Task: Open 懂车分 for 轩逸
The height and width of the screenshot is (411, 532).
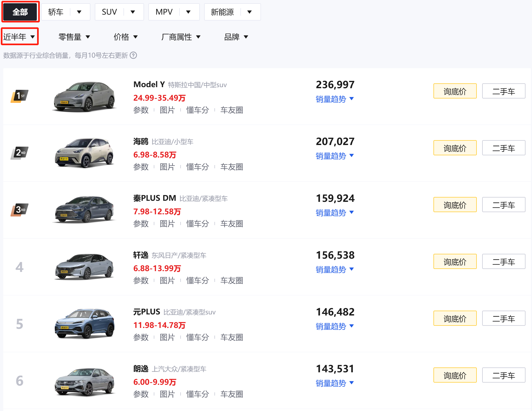Action: pyautogui.click(x=198, y=281)
